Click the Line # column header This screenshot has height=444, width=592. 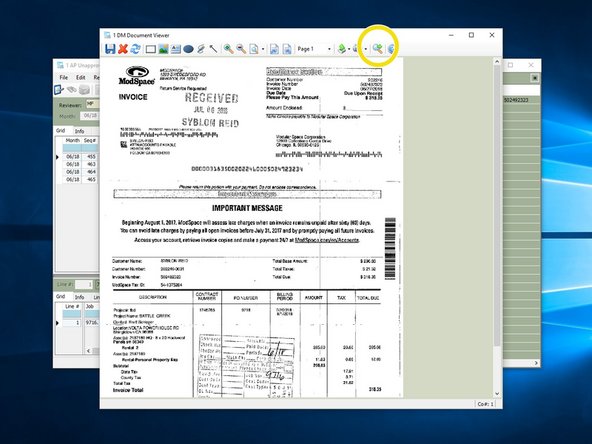coord(72,306)
